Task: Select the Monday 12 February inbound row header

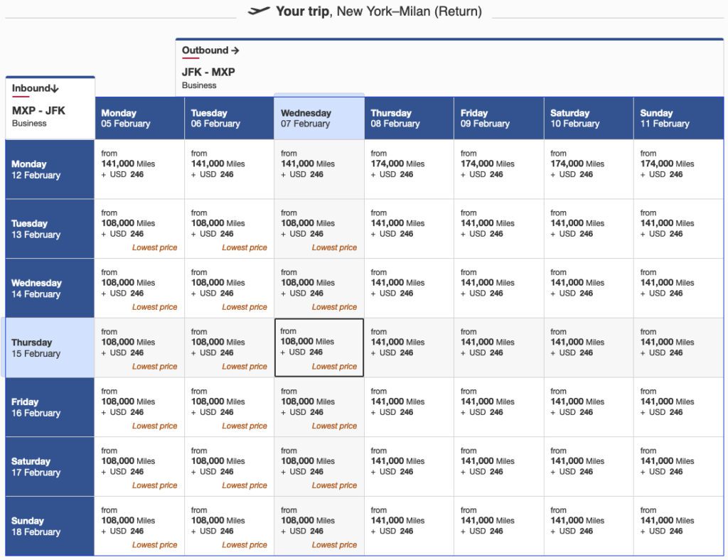Action: point(50,169)
